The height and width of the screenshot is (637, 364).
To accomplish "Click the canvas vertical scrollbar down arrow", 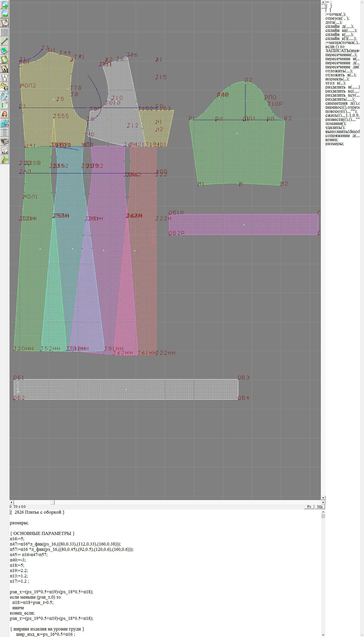I will 323,498.
